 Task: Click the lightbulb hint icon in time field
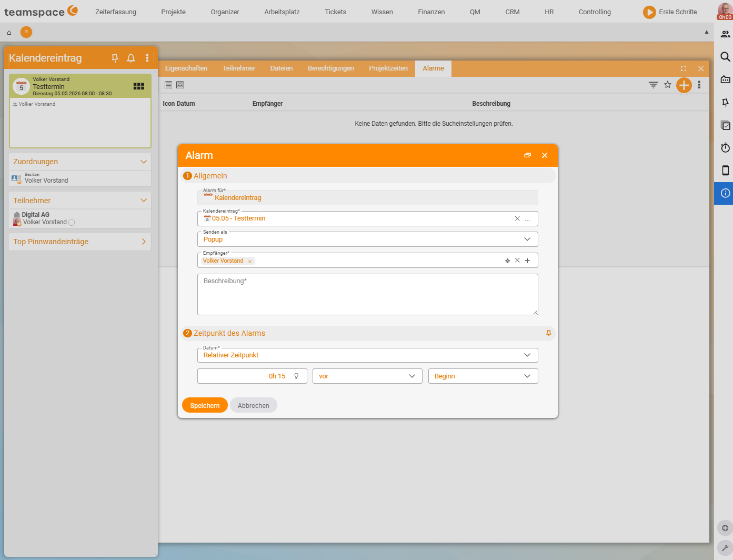pos(296,376)
